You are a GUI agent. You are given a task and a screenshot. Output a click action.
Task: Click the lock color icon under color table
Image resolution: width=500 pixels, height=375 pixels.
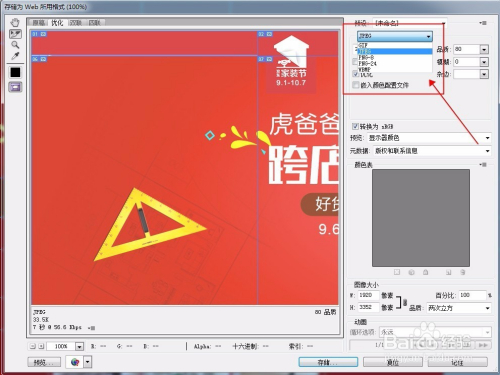coord(426,272)
